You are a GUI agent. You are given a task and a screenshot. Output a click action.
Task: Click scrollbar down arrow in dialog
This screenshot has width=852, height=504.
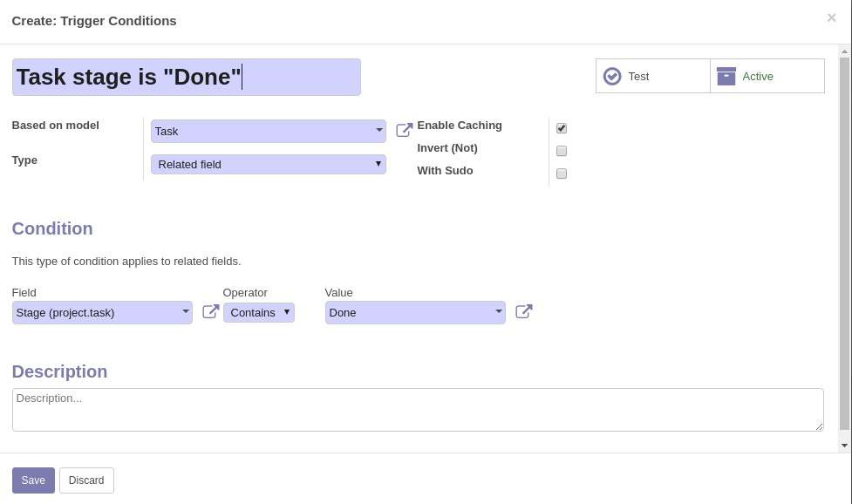pos(844,446)
